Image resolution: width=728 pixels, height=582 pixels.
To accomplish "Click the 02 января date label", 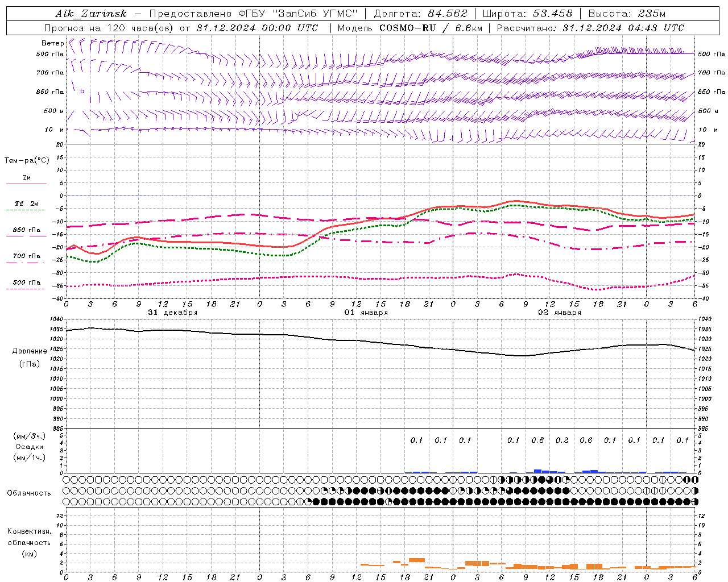I will coord(559,313).
